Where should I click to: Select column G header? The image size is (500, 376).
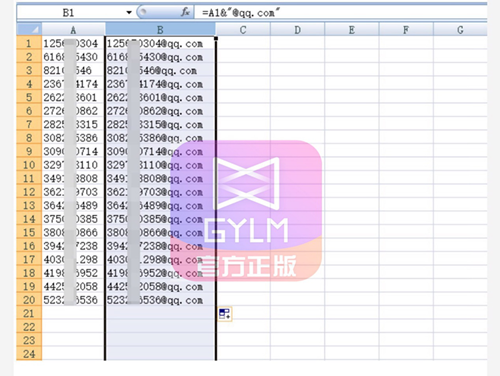tap(460, 30)
